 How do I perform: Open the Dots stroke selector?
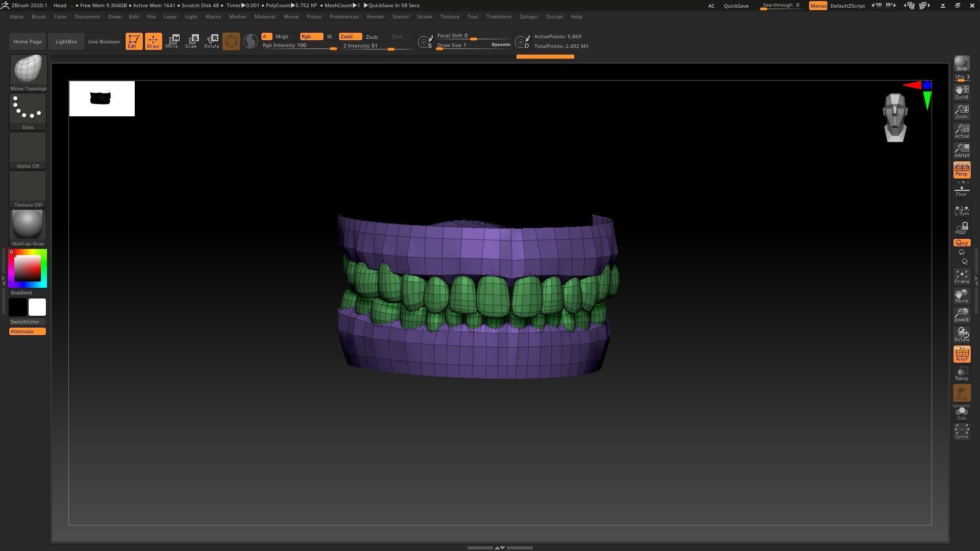tap(28, 108)
